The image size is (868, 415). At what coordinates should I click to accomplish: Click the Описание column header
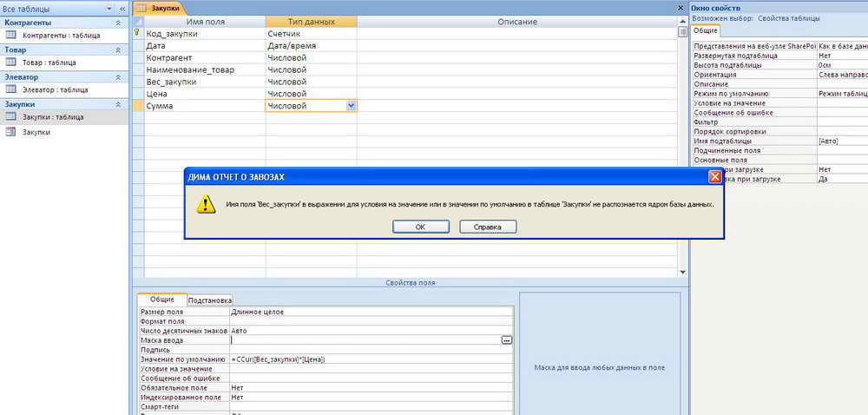point(517,22)
